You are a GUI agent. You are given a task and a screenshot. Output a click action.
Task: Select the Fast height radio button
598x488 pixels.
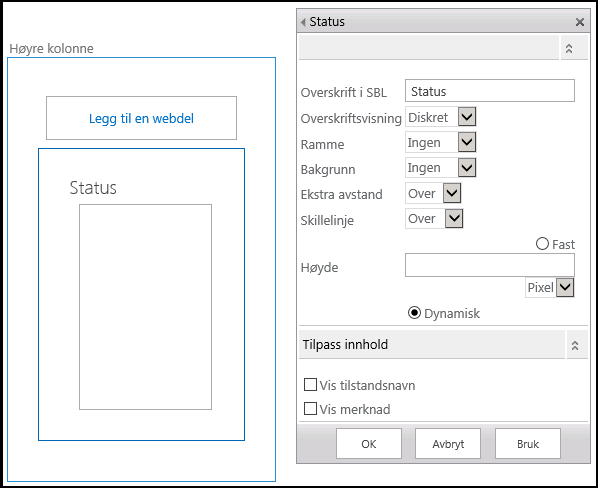[x=542, y=244]
